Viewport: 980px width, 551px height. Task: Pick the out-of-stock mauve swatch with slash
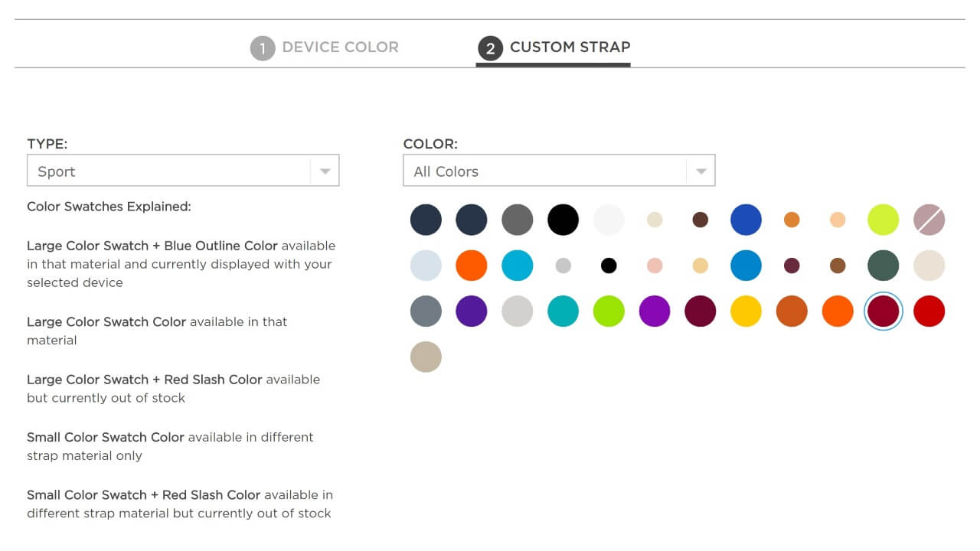(929, 220)
